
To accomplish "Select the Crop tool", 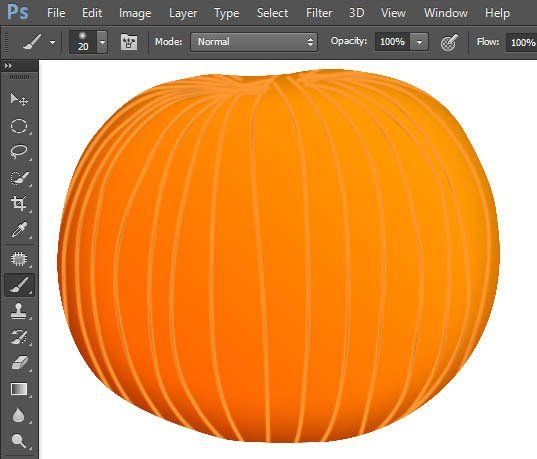I will 19,203.
